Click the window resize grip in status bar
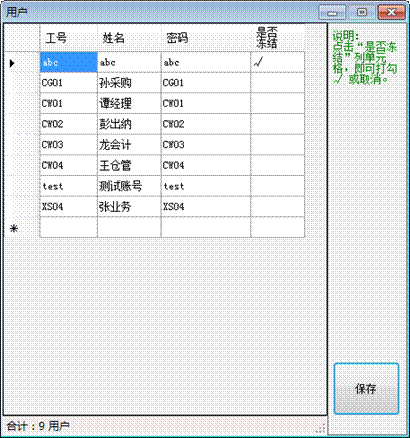The image size is (410, 438). click(322, 428)
